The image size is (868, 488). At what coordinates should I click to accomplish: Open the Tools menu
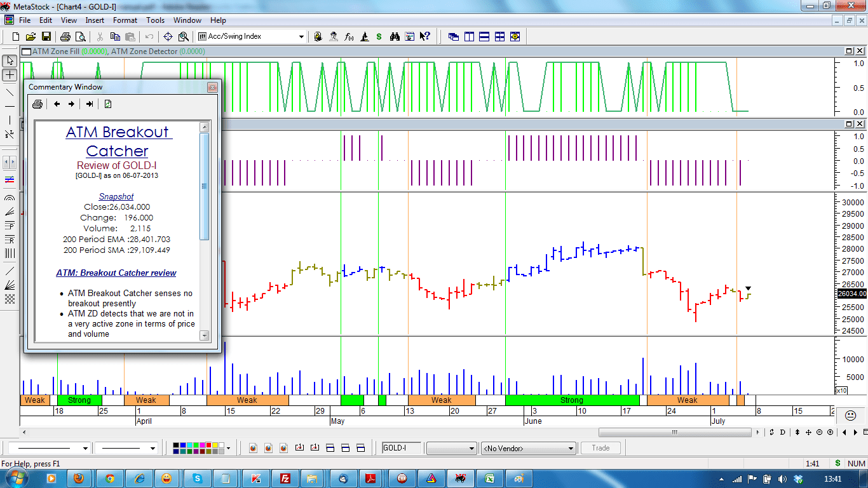[x=156, y=20]
